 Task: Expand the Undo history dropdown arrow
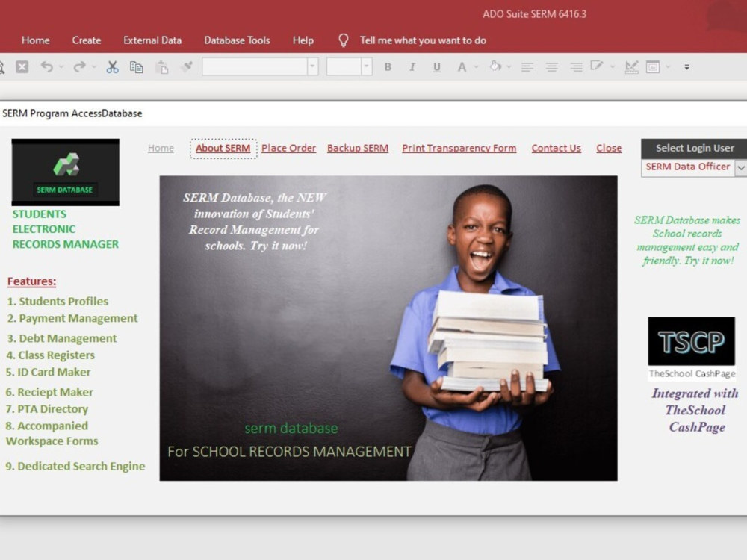[61, 67]
